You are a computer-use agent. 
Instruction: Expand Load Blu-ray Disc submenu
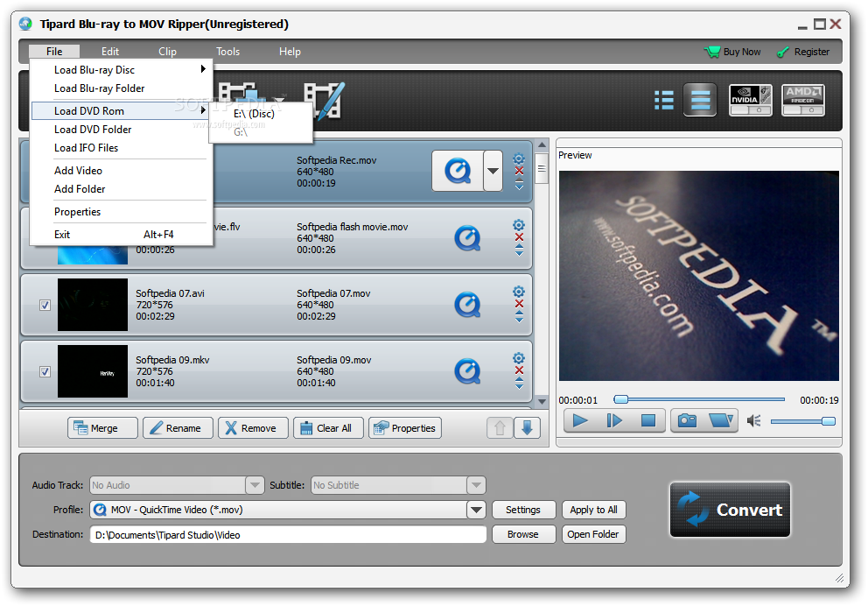(121, 70)
